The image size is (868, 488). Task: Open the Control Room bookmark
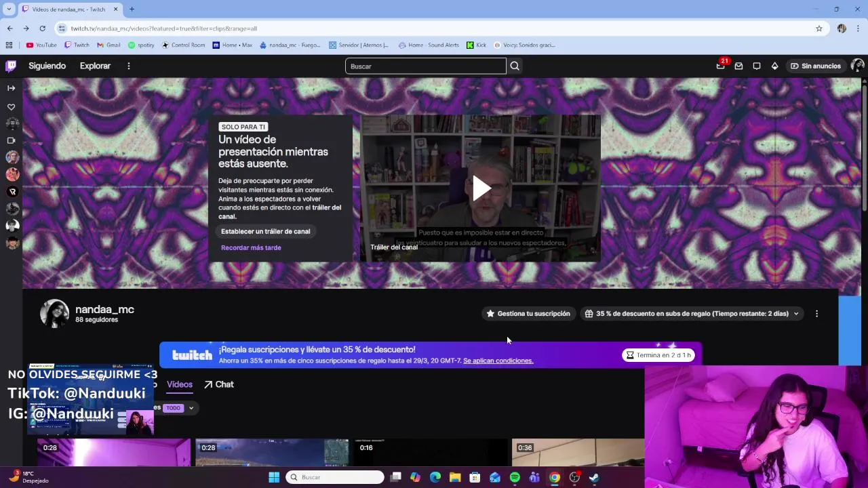(x=183, y=45)
